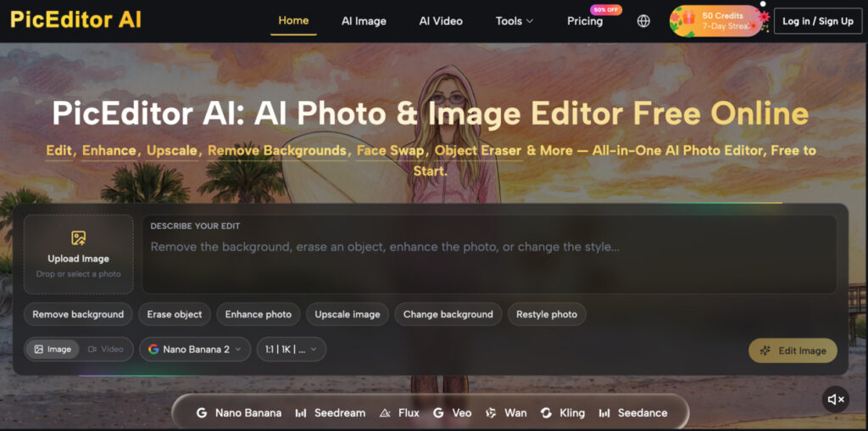Click the Upload Image photo icon
Image resolution: width=868 pixels, height=431 pixels.
(x=79, y=238)
